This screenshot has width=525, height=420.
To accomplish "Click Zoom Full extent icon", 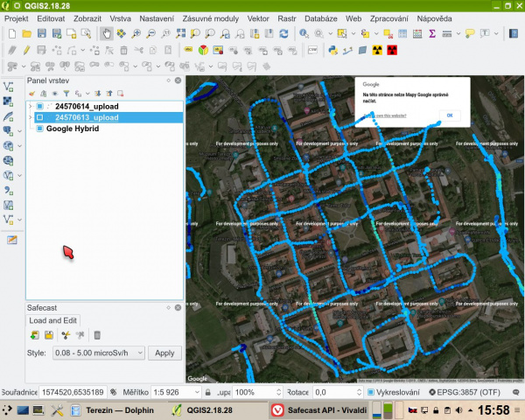I will (x=181, y=33).
